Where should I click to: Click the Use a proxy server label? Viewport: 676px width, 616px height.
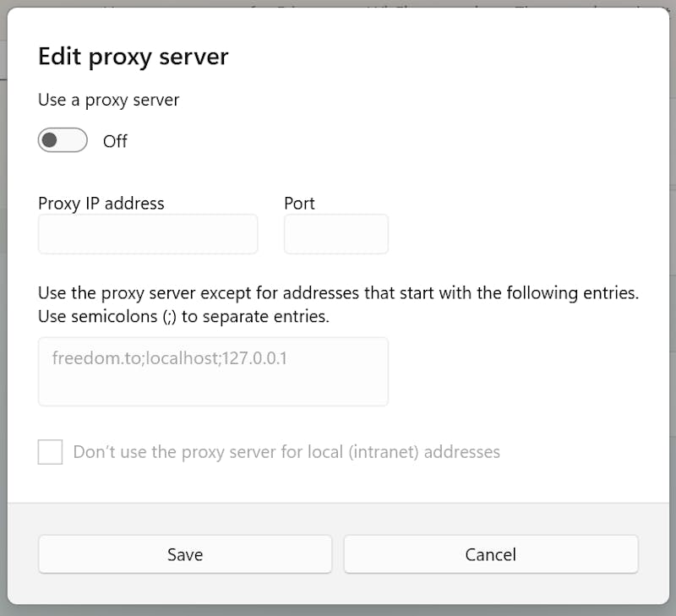point(109,100)
